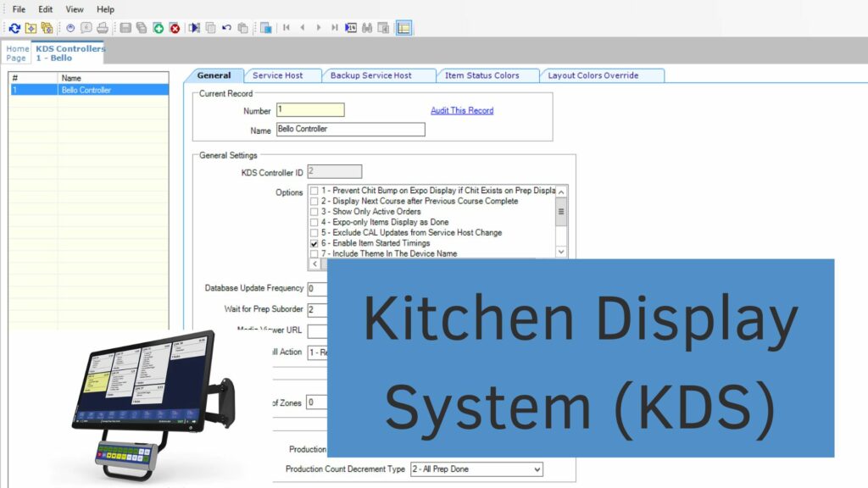Click the Wait for Prep Suborder field

coord(317,310)
